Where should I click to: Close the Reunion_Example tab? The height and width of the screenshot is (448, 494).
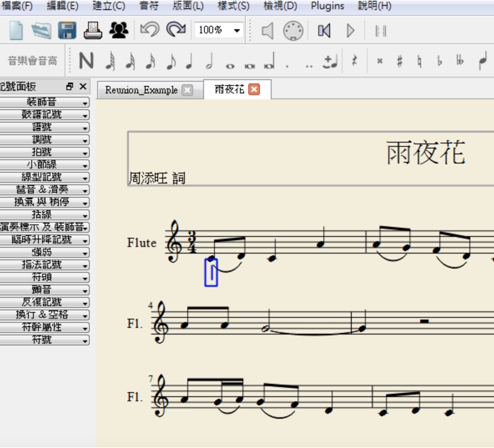tap(187, 91)
